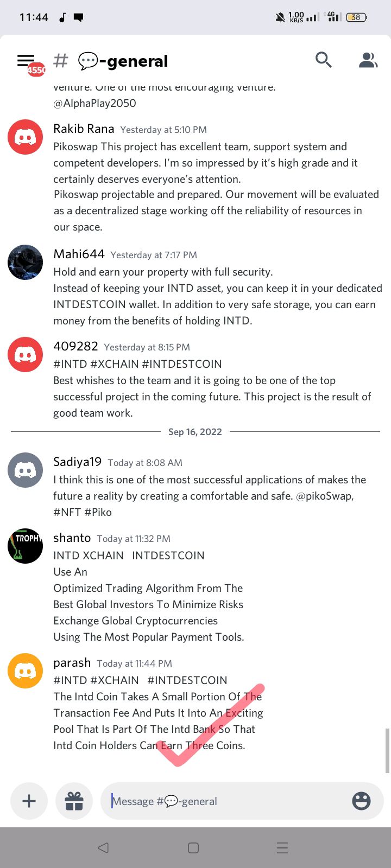The height and width of the screenshot is (868, 391).
Task: Tap Rakib Rana's red avatar
Action: (25, 137)
